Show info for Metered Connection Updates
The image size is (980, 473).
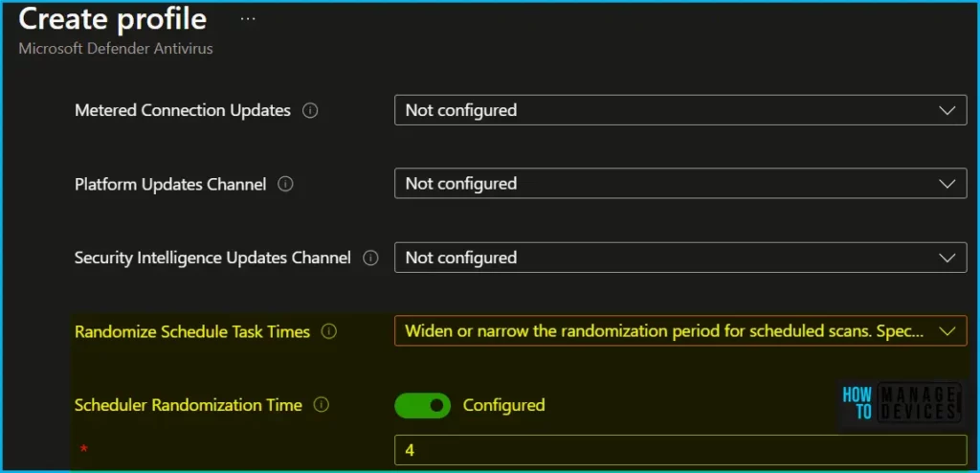tap(310, 111)
